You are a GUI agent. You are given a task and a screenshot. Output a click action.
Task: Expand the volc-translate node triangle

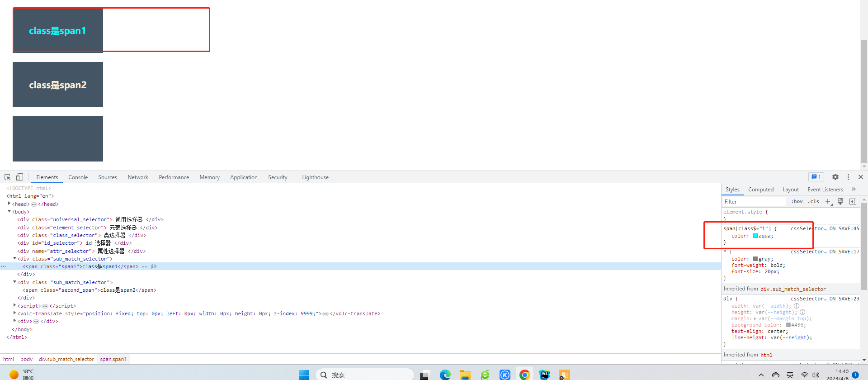coord(14,313)
